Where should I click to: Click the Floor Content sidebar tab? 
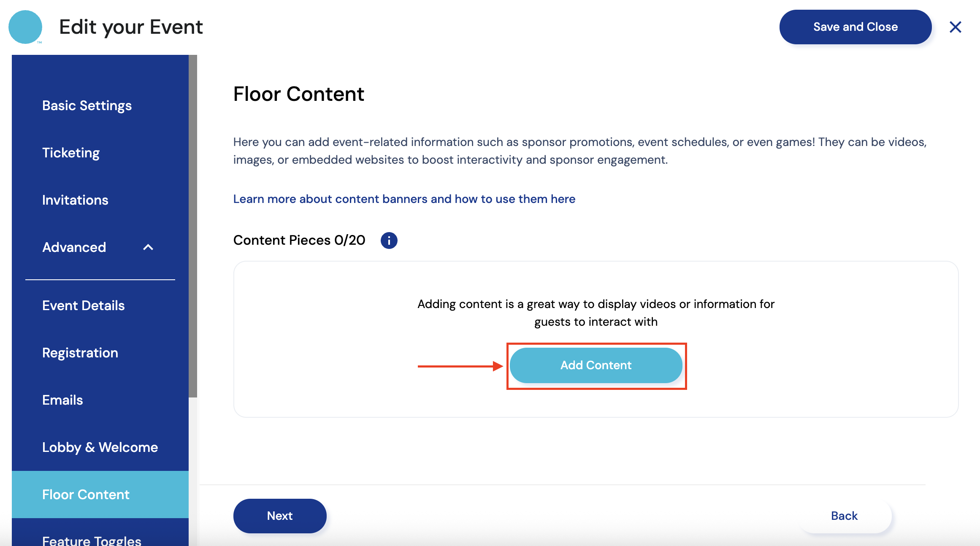click(86, 495)
